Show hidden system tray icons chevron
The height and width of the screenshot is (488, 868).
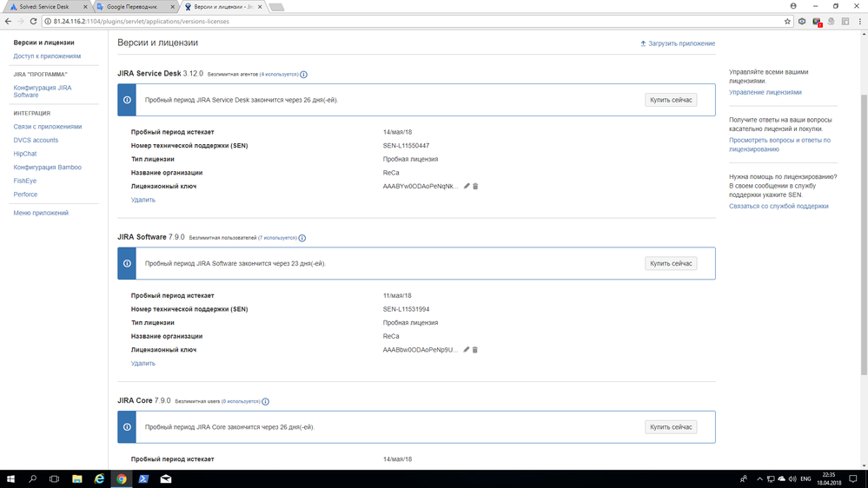[759, 479]
